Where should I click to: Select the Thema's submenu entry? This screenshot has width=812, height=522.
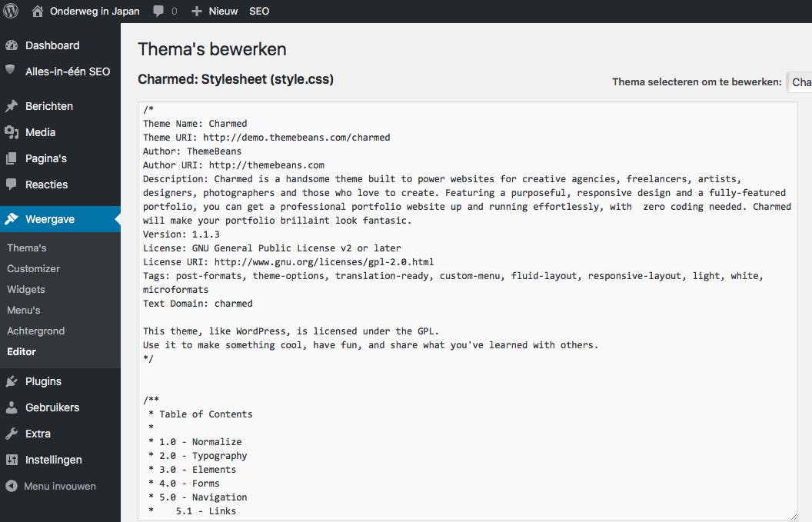pos(27,248)
